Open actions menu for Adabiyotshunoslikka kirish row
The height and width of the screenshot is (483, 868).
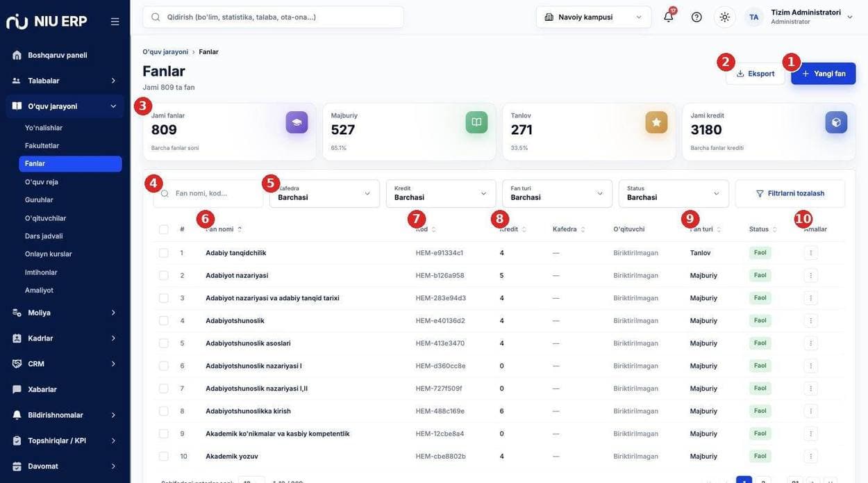[x=810, y=411]
